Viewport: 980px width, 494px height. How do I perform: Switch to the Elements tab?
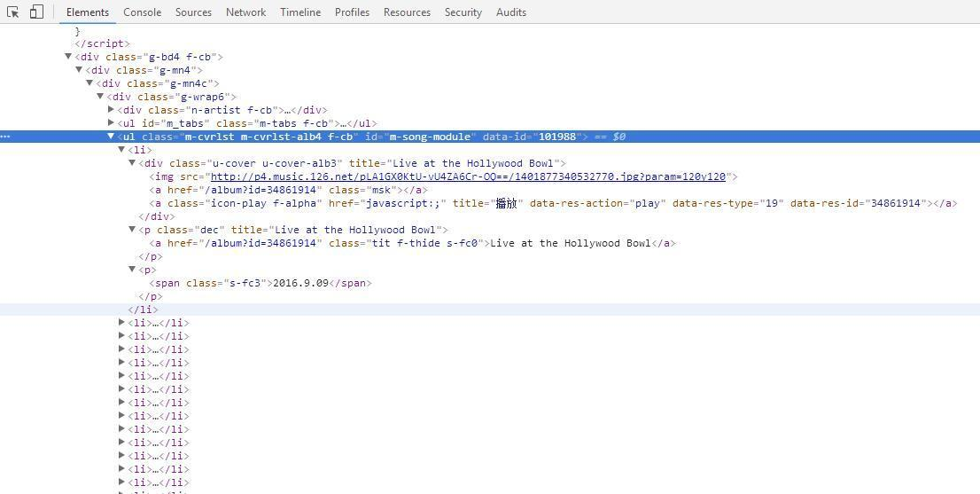click(x=88, y=12)
